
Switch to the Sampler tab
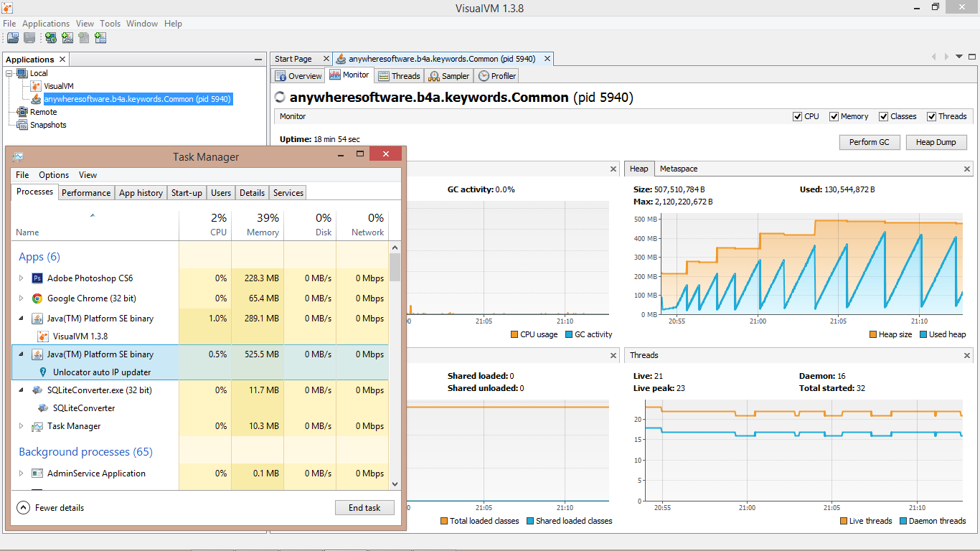point(449,76)
